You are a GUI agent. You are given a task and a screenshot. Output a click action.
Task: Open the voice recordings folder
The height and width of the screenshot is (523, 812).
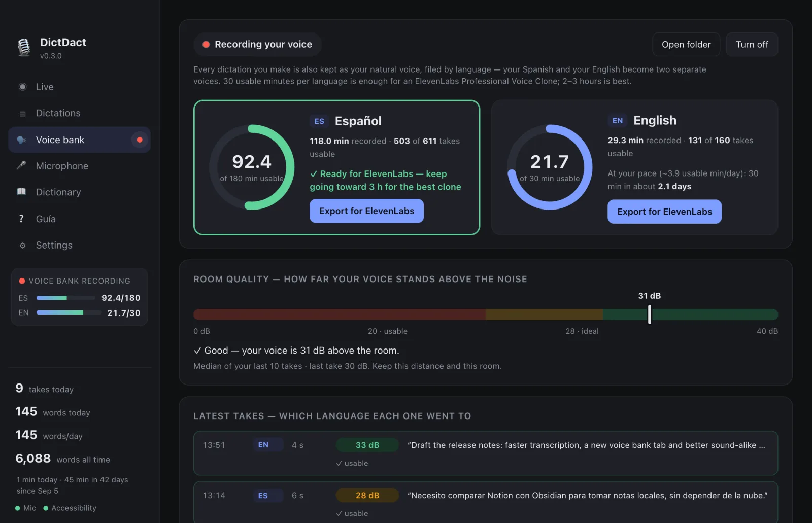point(686,45)
